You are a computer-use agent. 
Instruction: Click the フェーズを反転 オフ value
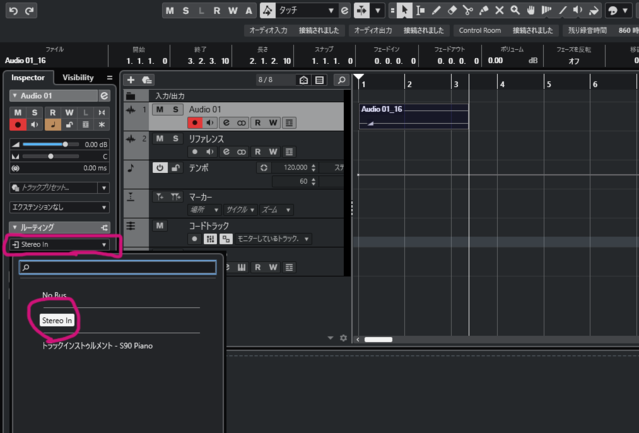pyautogui.click(x=574, y=61)
